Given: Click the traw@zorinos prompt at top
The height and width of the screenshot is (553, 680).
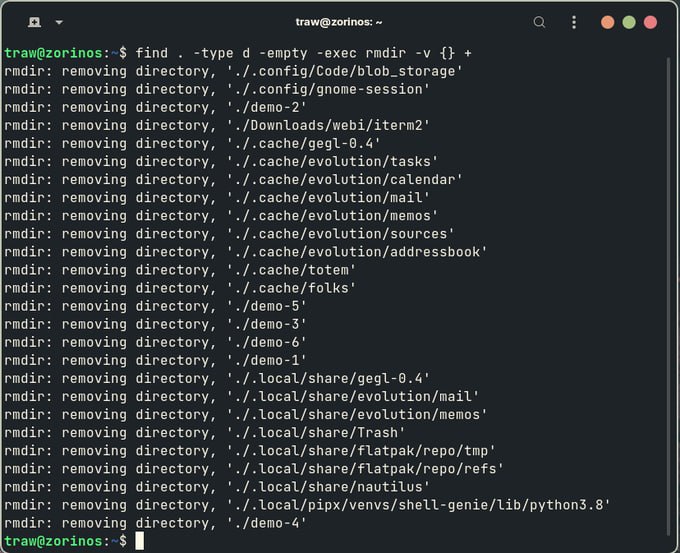Looking at the screenshot, I should (53, 53).
